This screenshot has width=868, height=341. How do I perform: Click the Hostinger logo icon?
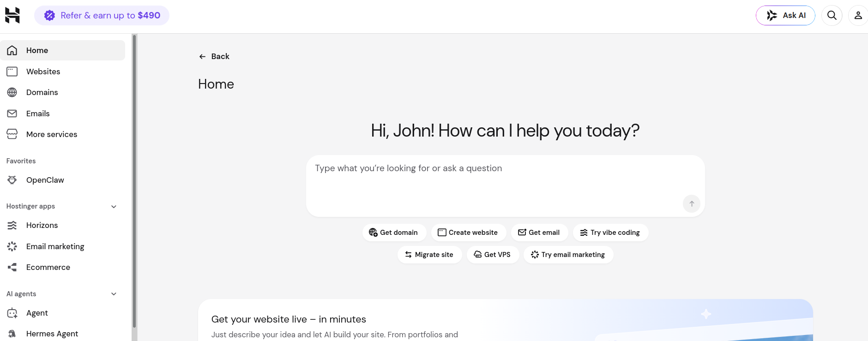[x=12, y=15]
